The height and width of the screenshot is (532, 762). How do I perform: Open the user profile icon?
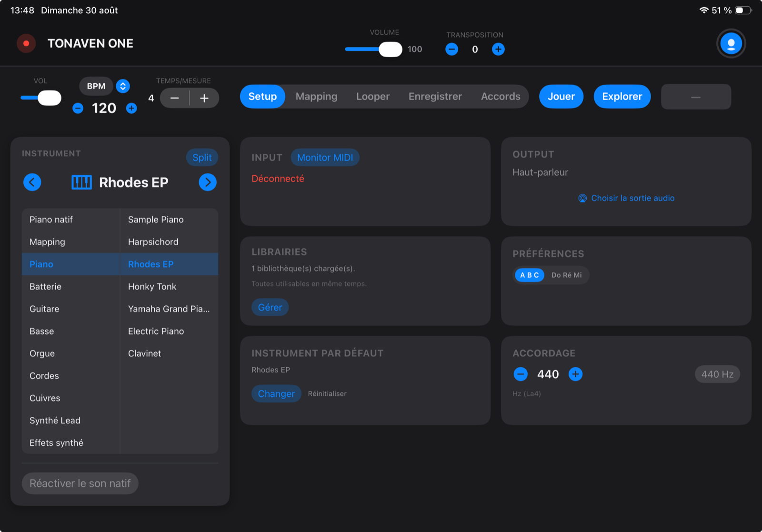(x=731, y=43)
